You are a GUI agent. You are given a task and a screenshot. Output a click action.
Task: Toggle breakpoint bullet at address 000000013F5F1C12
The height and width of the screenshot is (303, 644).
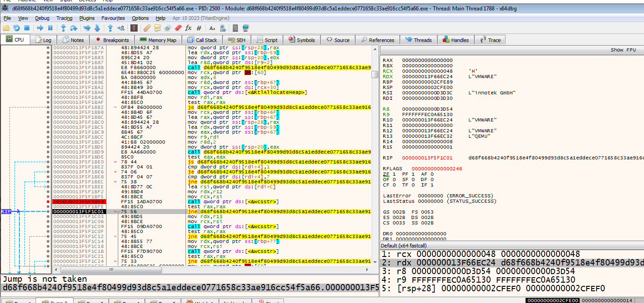tap(48, 236)
